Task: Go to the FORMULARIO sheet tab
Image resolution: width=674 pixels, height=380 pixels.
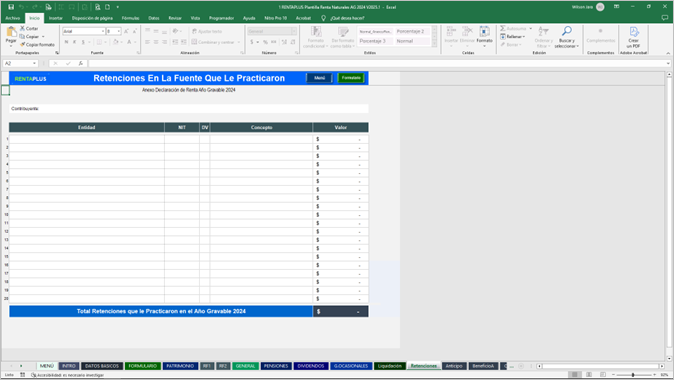Action: pyautogui.click(x=143, y=366)
